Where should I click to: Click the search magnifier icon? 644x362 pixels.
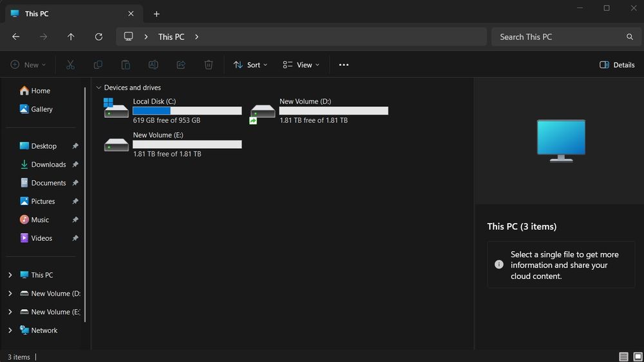(630, 37)
